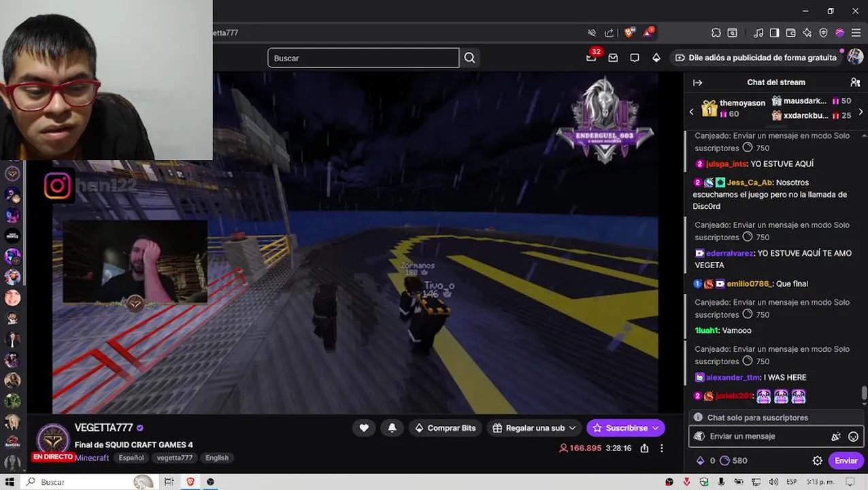The width and height of the screenshot is (868, 490).
Task: Click the heart follow button
Action: (x=364, y=428)
